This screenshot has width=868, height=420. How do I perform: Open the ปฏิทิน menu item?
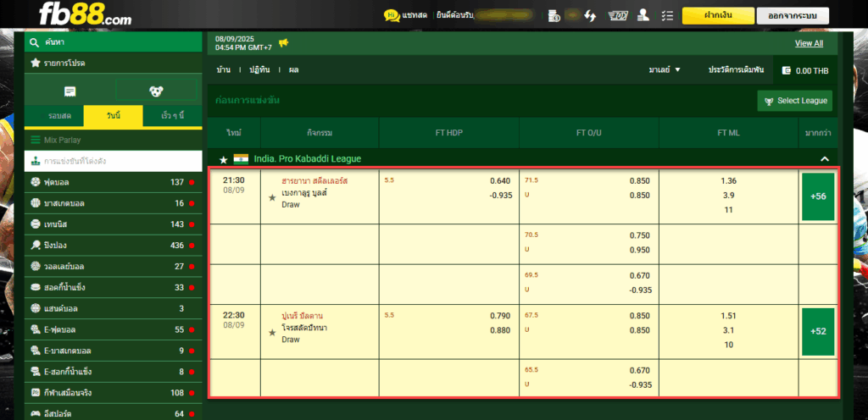click(x=259, y=70)
